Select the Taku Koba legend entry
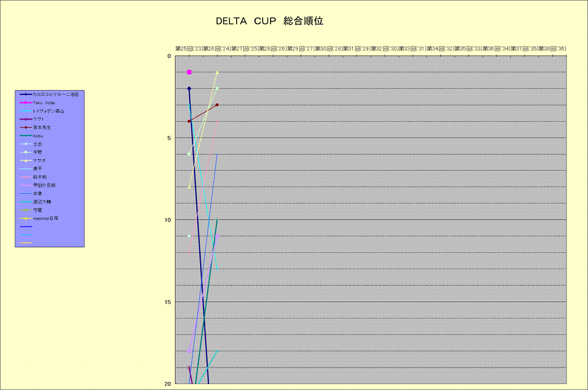 pos(38,102)
